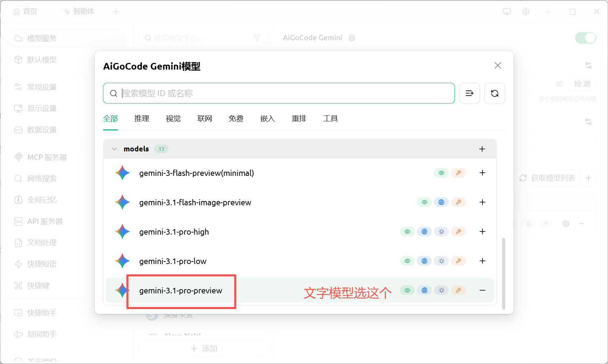Add gemini-3-flash-preview(minimal) model

[482, 173]
